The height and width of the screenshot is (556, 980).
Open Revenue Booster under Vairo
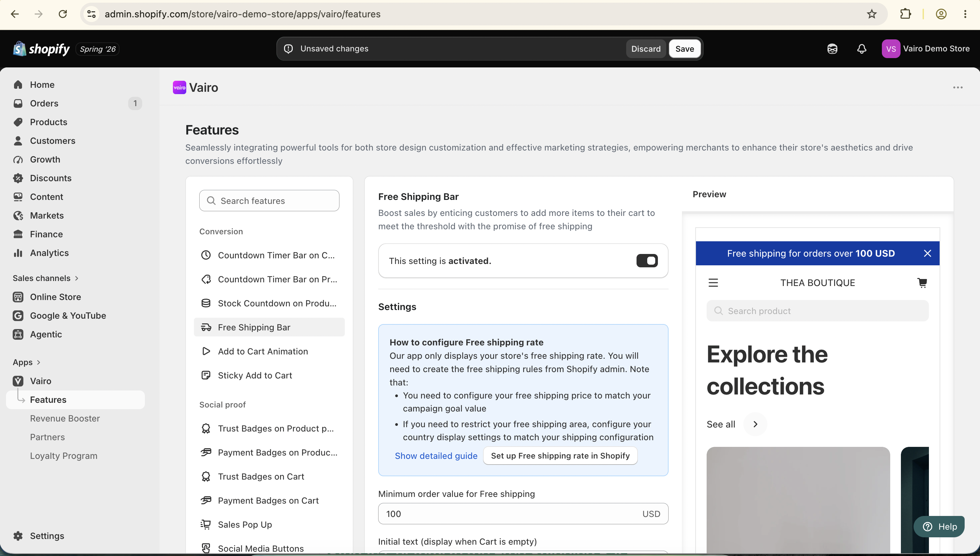click(x=65, y=418)
